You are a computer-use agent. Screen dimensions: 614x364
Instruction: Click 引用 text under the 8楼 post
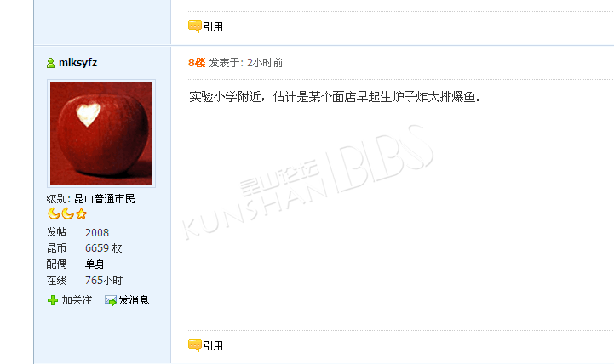(213, 346)
